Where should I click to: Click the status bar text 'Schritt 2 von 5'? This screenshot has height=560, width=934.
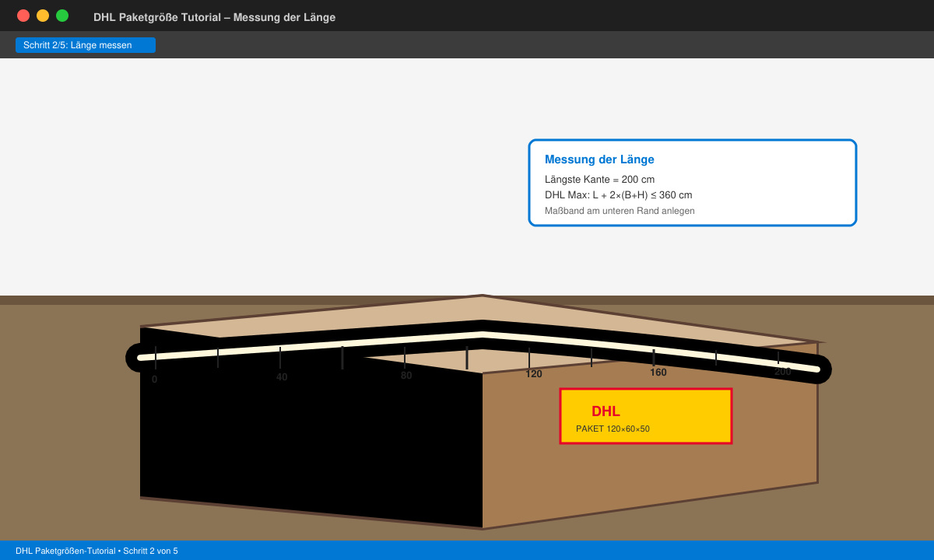tap(150, 551)
